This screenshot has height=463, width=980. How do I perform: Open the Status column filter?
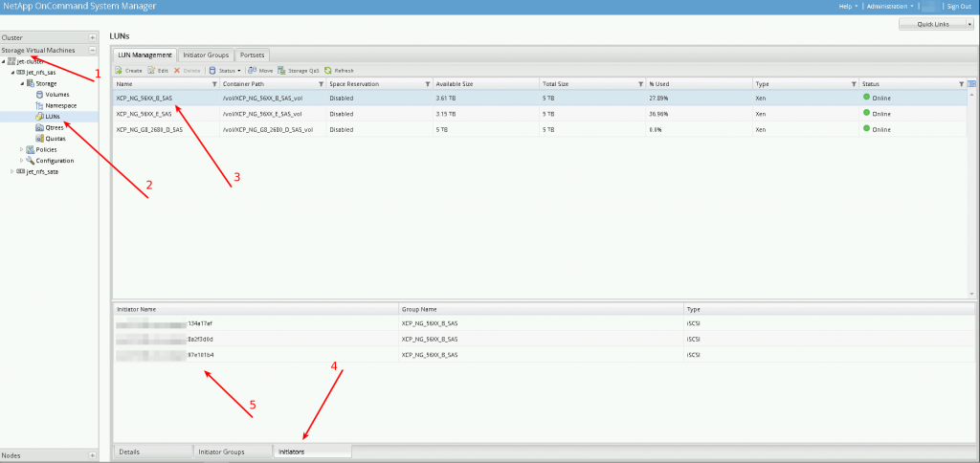click(x=961, y=84)
